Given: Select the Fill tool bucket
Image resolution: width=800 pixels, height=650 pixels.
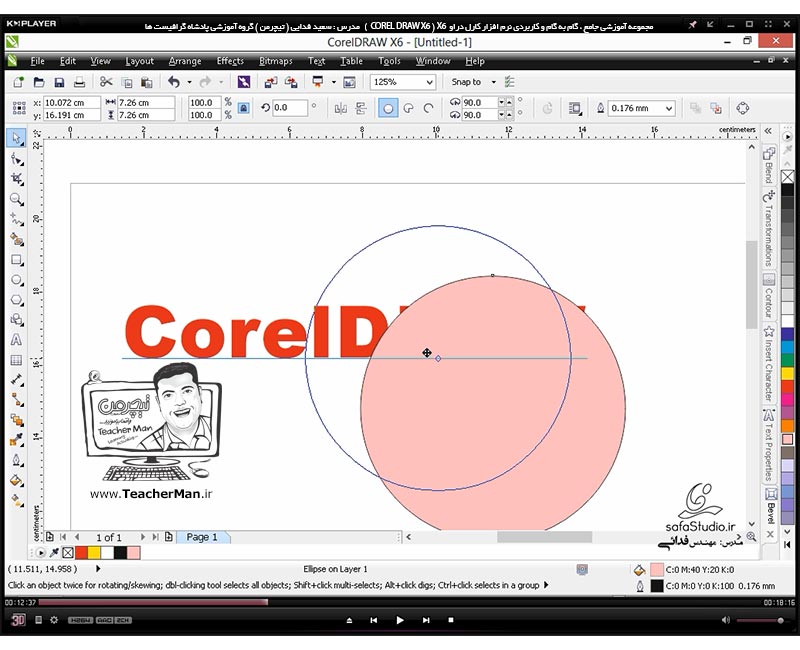Looking at the screenshot, I should 17,480.
